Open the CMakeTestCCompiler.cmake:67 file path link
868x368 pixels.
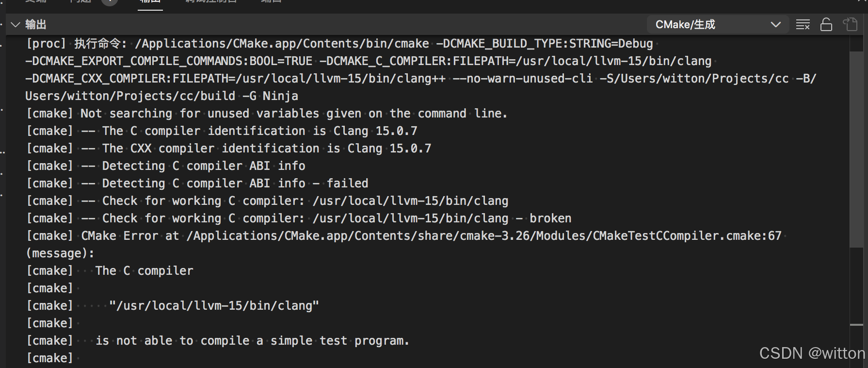click(x=484, y=236)
